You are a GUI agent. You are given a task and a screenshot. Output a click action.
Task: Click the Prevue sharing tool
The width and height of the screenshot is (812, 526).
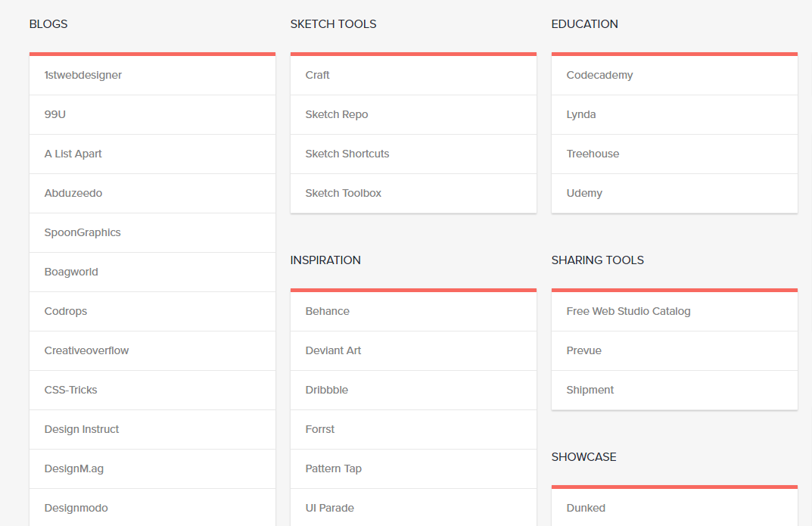click(583, 350)
